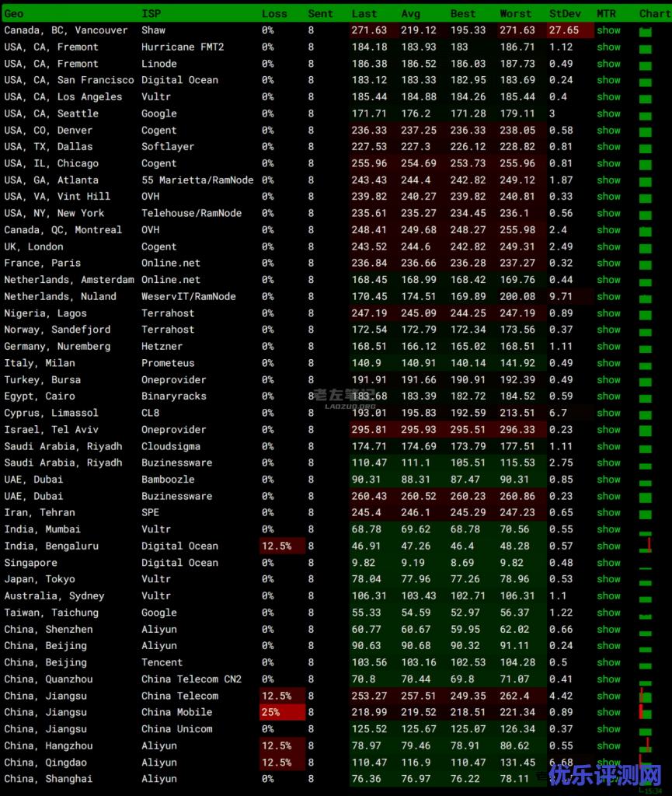This screenshot has width=672, height=796.
Task: Select the Sent column header
Action: pyautogui.click(x=320, y=14)
